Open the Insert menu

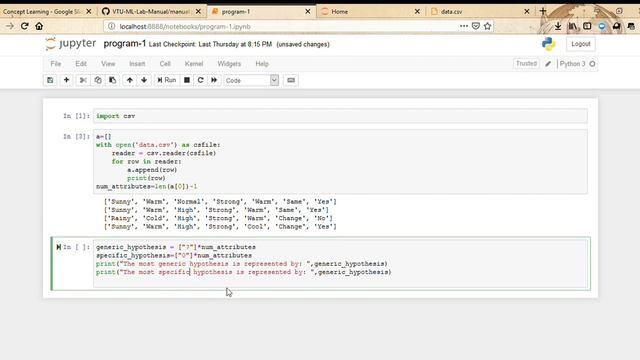pos(137,64)
